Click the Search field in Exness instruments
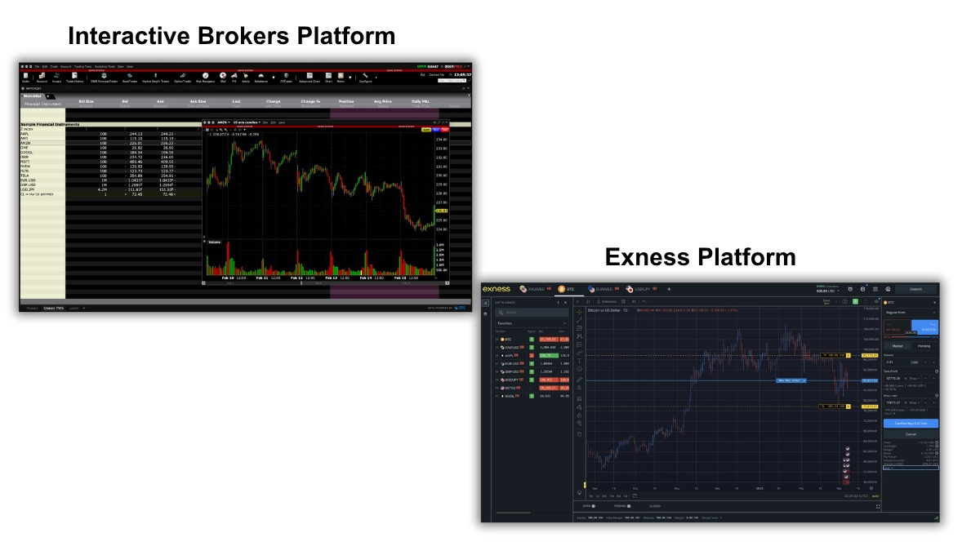Viewport: 980px width, 551px height. (x=532, y=313)
